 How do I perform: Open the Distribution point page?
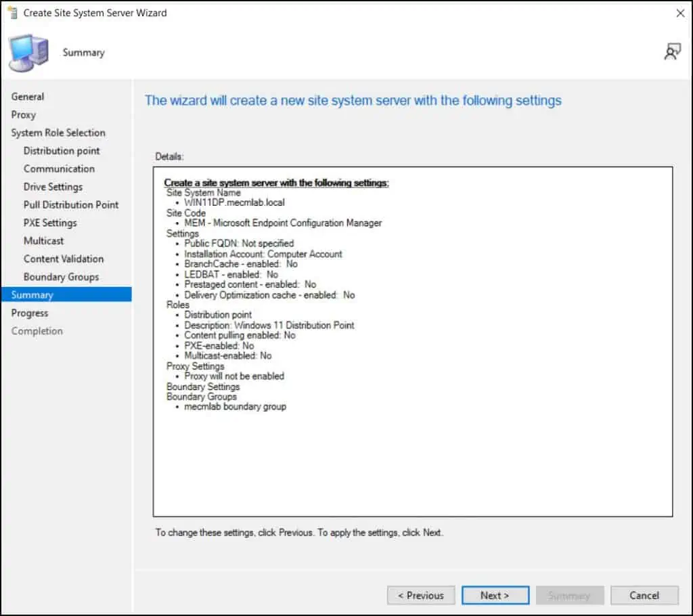click(x=62, y=151)
